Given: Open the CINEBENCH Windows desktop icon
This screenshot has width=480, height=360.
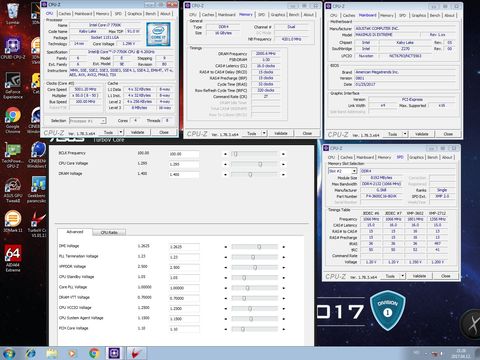Looking at the screenshot, I should 37,154.
